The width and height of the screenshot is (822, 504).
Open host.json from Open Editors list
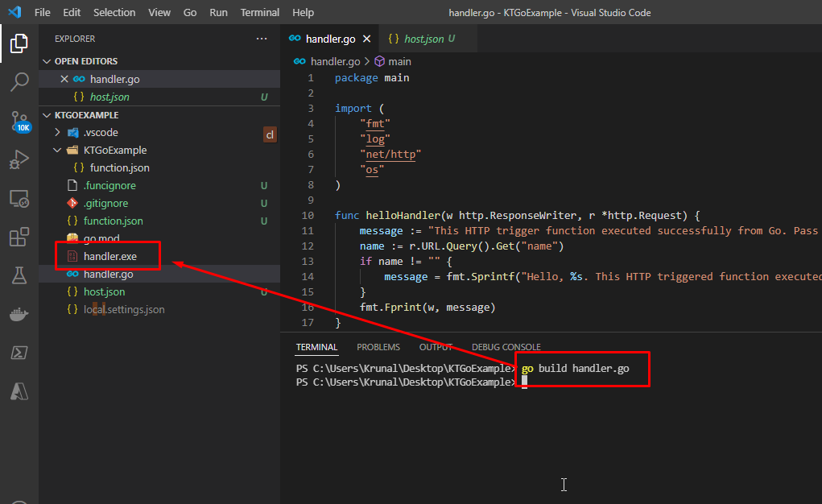(x=159, y=97)
